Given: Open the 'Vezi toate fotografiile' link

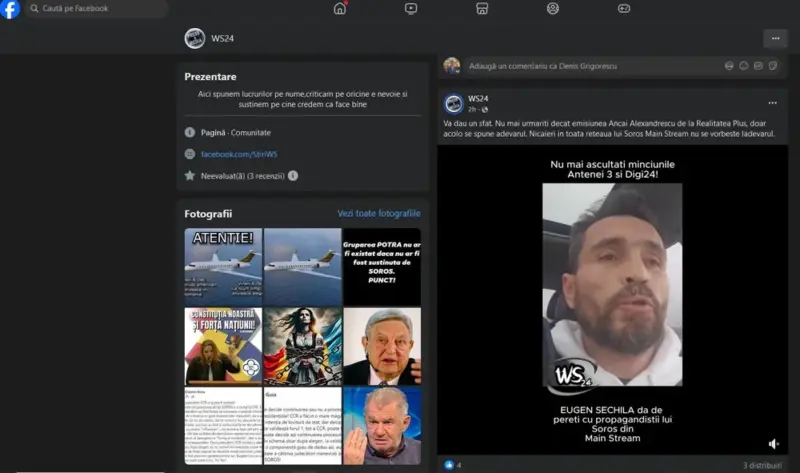Looking at the screenshot, I should (378, 214).
